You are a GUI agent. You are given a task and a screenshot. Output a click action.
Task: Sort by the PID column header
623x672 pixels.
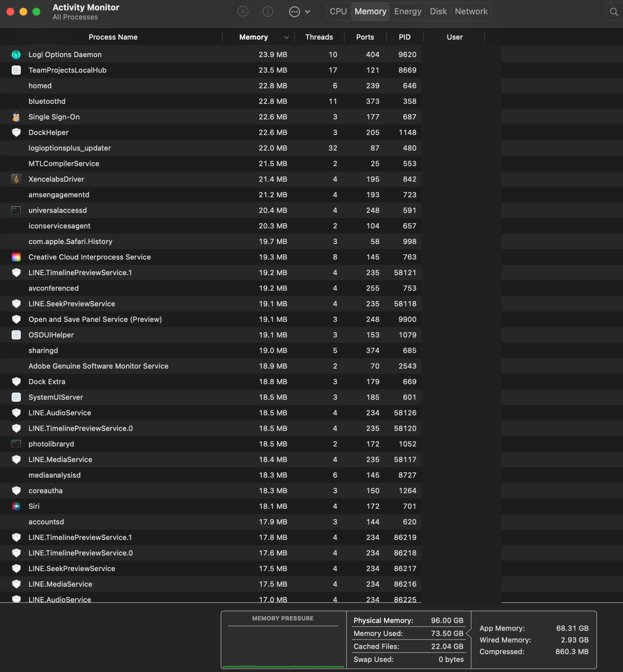tap(405, 37)
